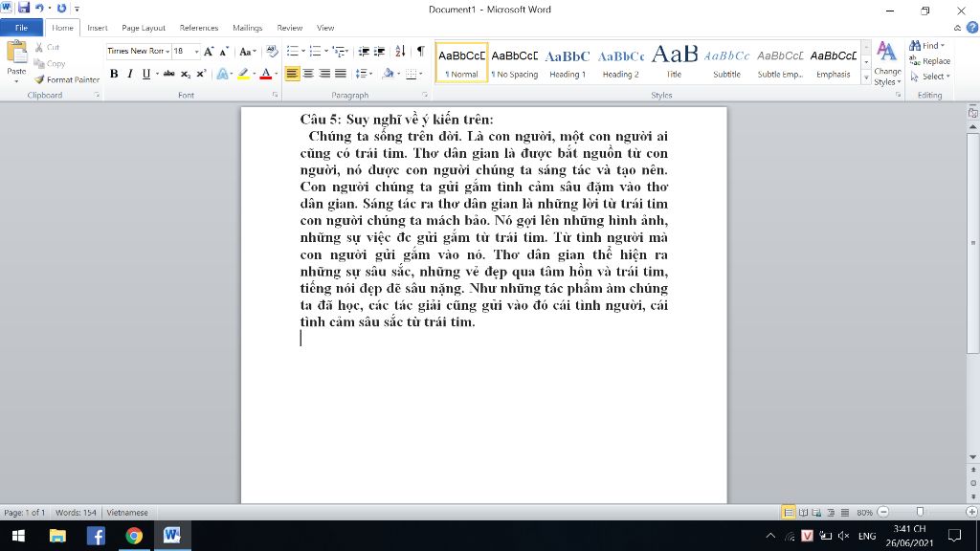
Task: Apply the red font color
Action: [x=266, y=74]
